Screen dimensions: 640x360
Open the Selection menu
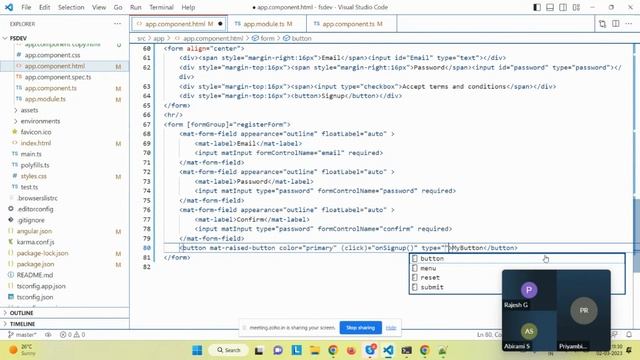pyautogui.click(x=71, y=7)
